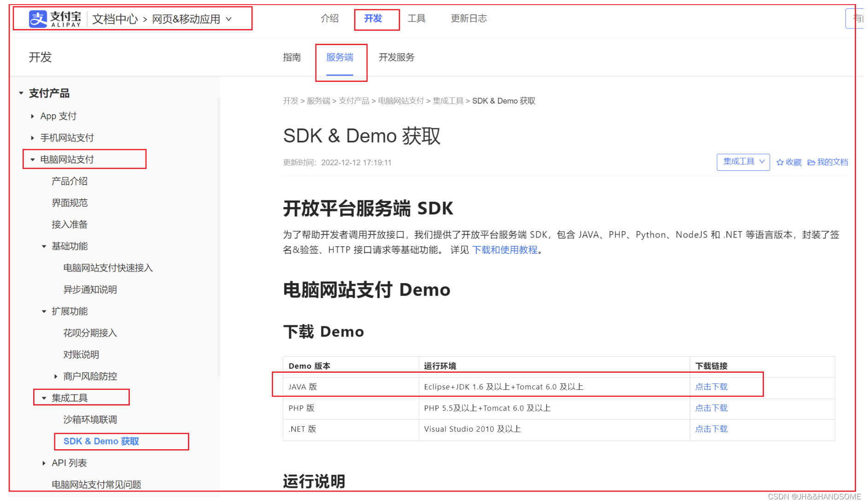Switch to the 介绍 top menu
This screenshot has width=868, height=504.
point(330,18)
